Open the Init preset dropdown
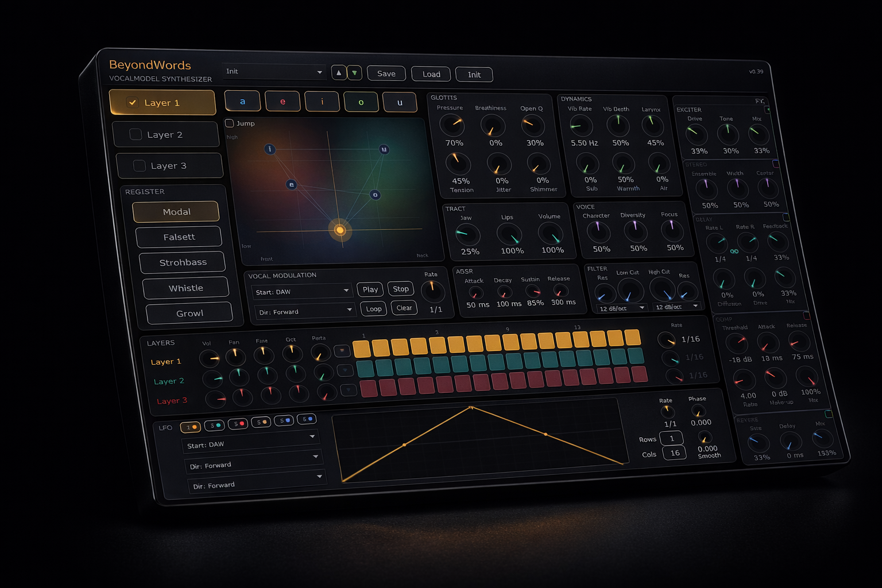882x588 pixels. tap(274, 72)
